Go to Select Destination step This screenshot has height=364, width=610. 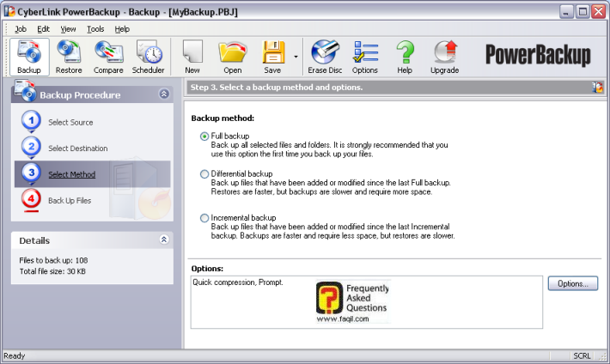click(x=77, y=149)
